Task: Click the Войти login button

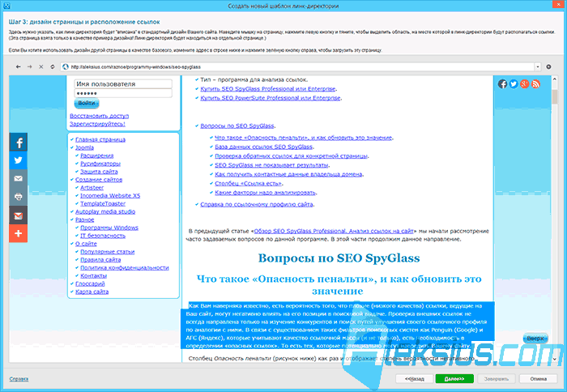Action: [x=87, y=103]
